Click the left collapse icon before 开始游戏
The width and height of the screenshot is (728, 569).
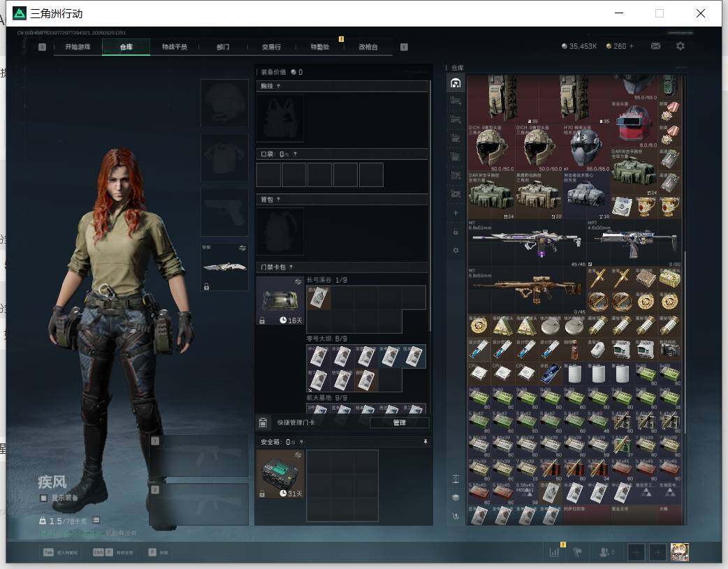pyautogui.click(x=42, y=47)
